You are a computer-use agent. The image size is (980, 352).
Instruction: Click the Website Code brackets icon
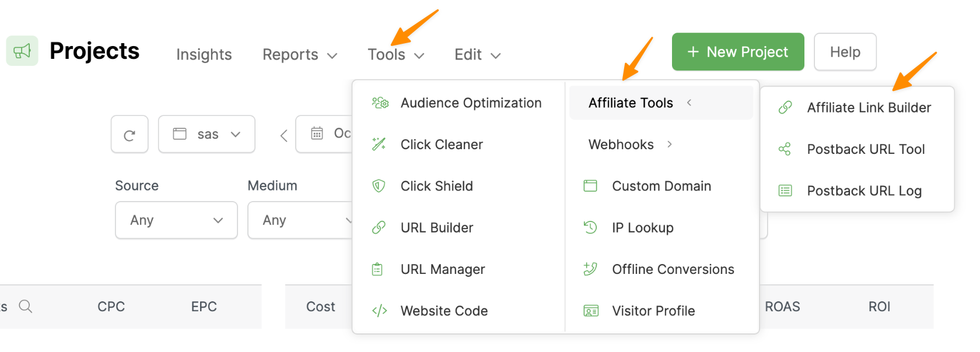pyautogui.click(x=379, y=311)
